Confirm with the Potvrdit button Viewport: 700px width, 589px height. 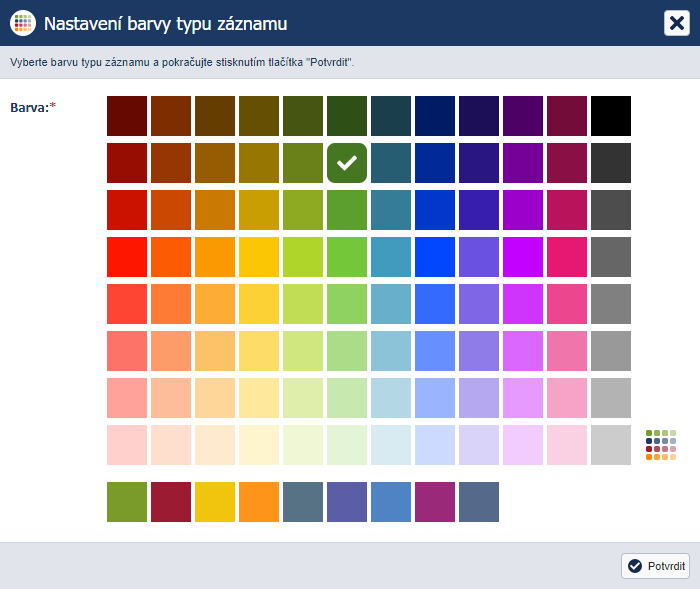(x=655, y=566)
